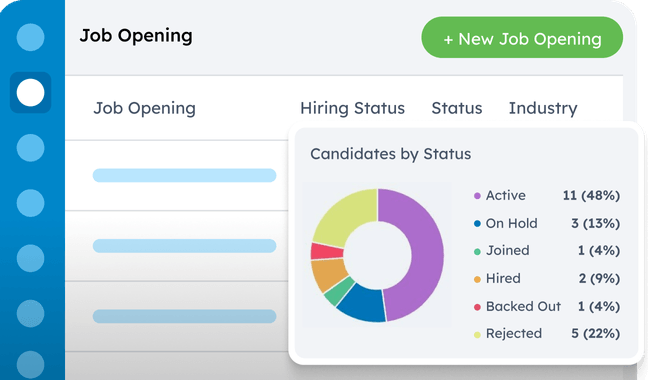Click the 5 (22%) value
Viewport: 648px width, 380px height.
point(596,334)
